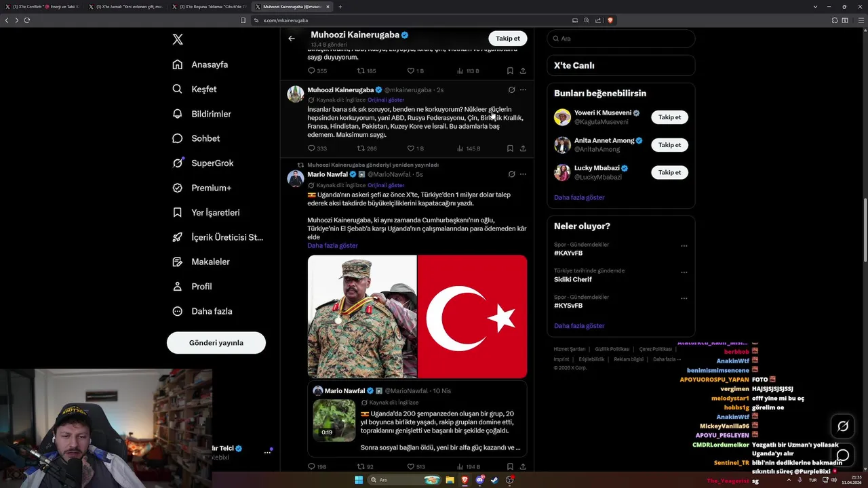Screen dimensions: 868x488
Task: Click Daha fazla göster under suggested accounts
Action: pos(579,197)
